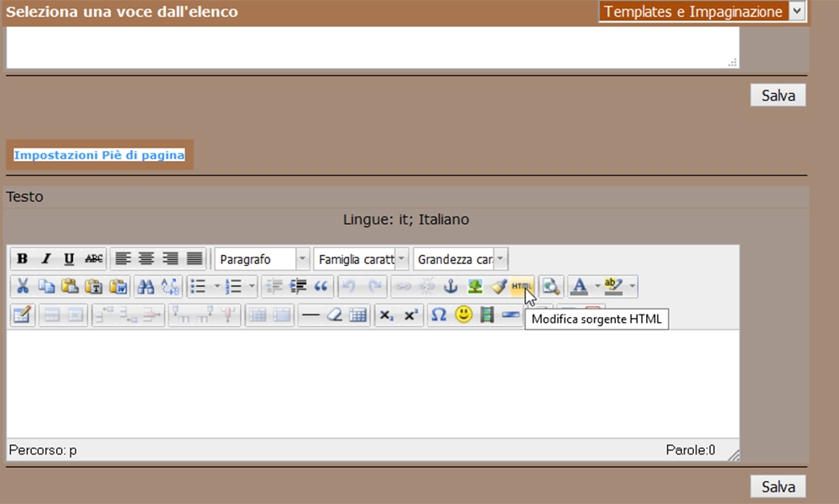Click the Paste clipboard icon
Viewport: 839px width, 504px height.
[70, 286]
